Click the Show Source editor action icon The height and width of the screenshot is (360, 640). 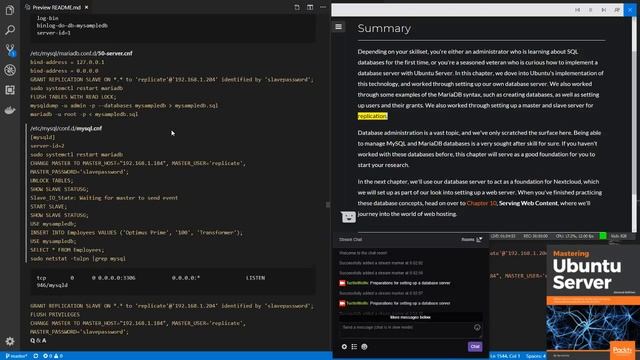point(297,7)
